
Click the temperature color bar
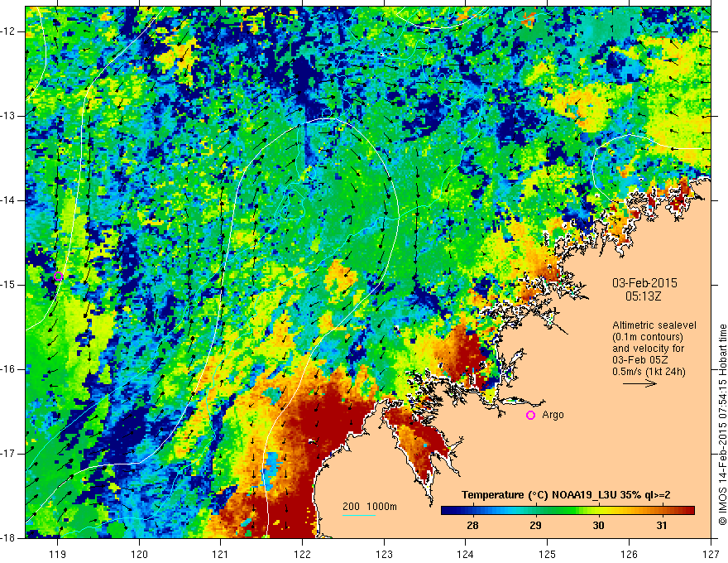click(x=568, y=510)
